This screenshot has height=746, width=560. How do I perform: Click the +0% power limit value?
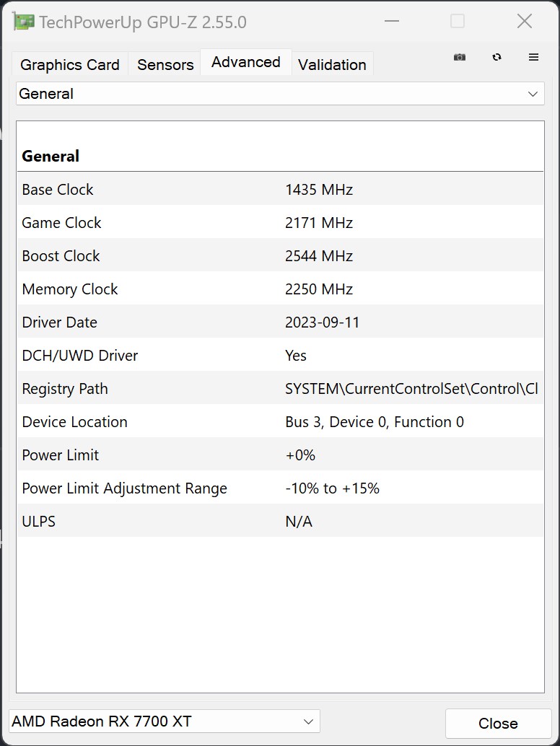point(300,455)
